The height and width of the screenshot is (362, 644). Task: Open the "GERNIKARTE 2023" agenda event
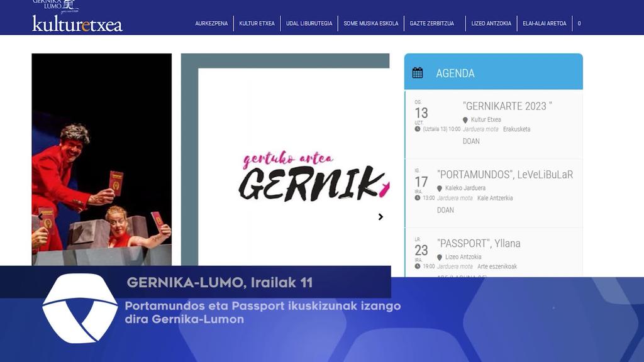pyautogui.click(x=508, y=106)
